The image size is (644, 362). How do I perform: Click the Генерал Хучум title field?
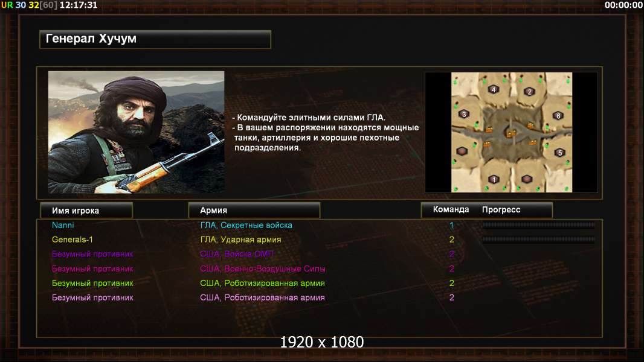(155, 39)
